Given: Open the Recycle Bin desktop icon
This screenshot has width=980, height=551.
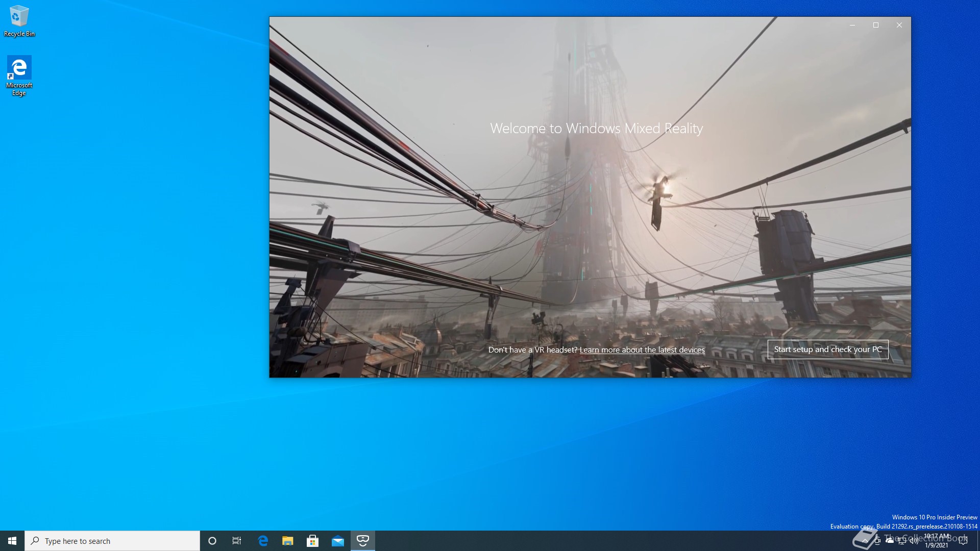Looking at the screenshot, I should [x=19, y=21].
